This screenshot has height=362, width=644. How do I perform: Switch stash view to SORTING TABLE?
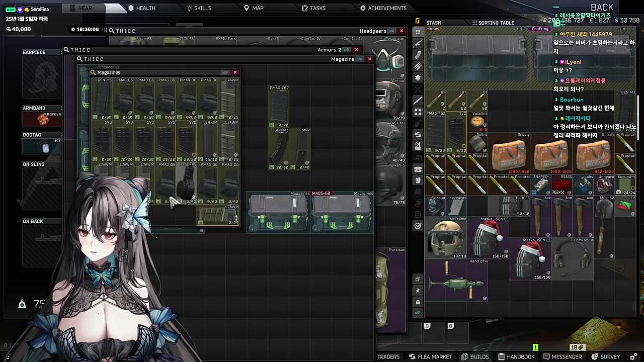(493, 23)
